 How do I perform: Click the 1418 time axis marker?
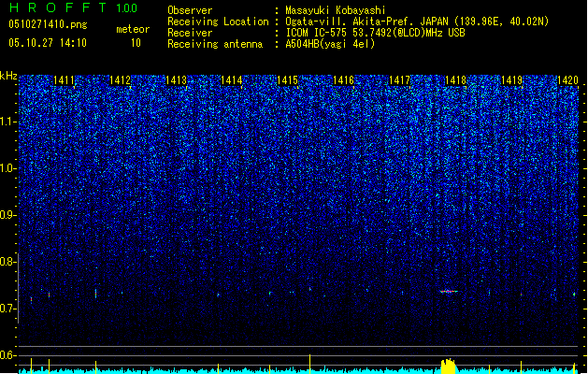[x=455, y=80]
